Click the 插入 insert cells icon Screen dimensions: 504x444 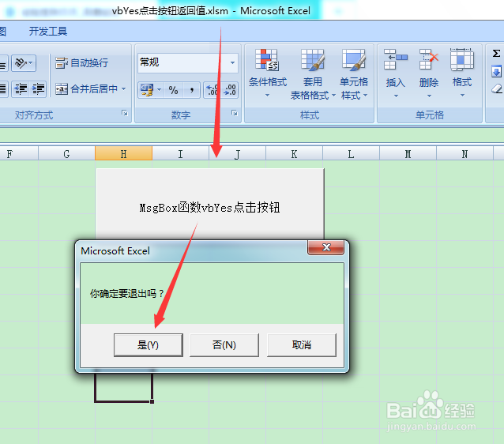396,59
